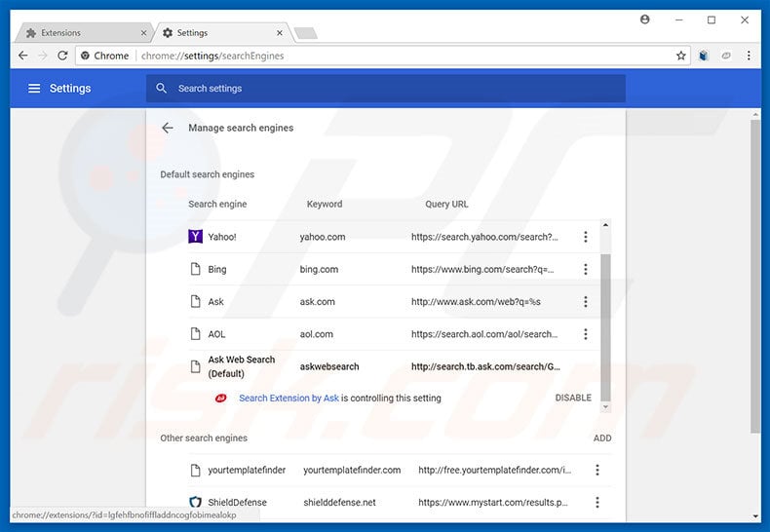The width and height of the screenshot is (770, 532).
Task: Select the askwebsearch keyword
Action: pyautogui.click(x=329, y=366)
